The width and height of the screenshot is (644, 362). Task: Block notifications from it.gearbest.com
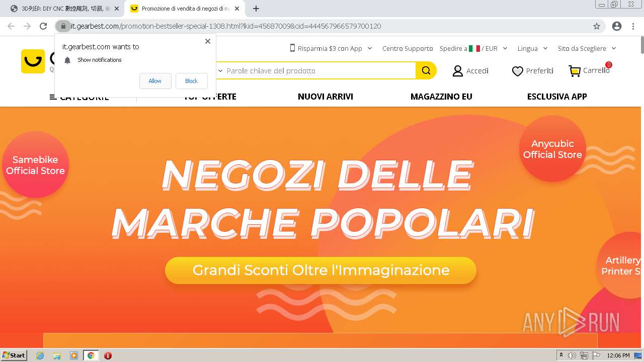coord(191,81)
